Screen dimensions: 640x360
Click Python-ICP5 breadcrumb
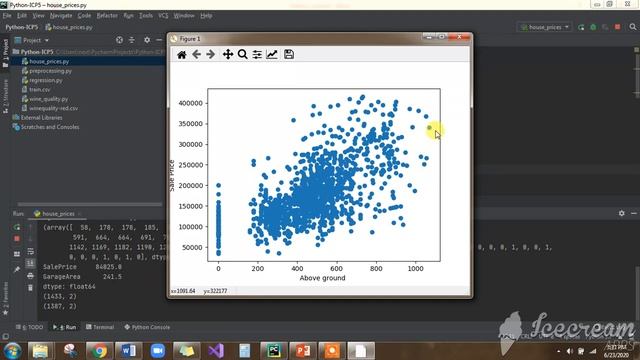pyautogui.click(x=22, y=27)
